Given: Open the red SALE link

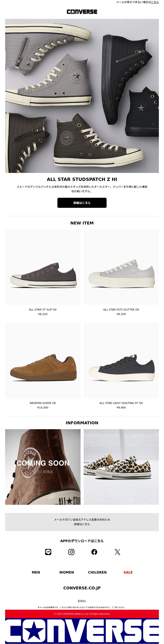Looking at the screenshot, I should tap(128, 572).
